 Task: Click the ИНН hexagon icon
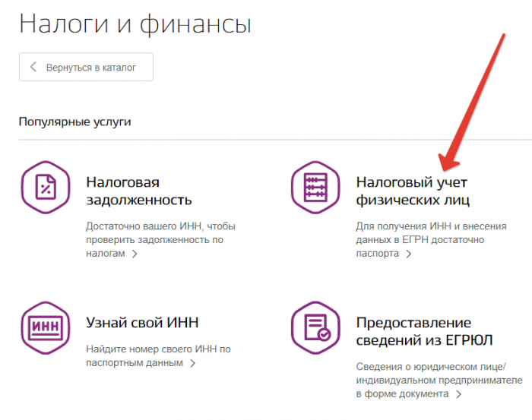pos(46,328)
